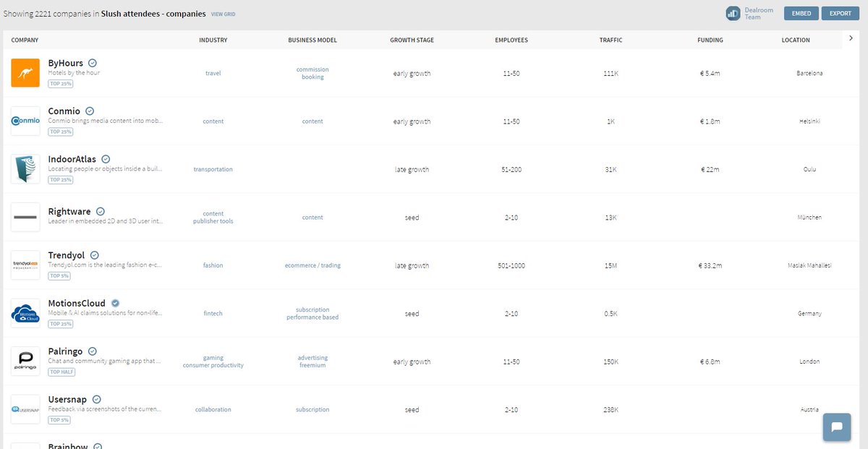Click verified badge next to Palringo
Viewport: 868px width, 449px height.
(x=93, y=351)
